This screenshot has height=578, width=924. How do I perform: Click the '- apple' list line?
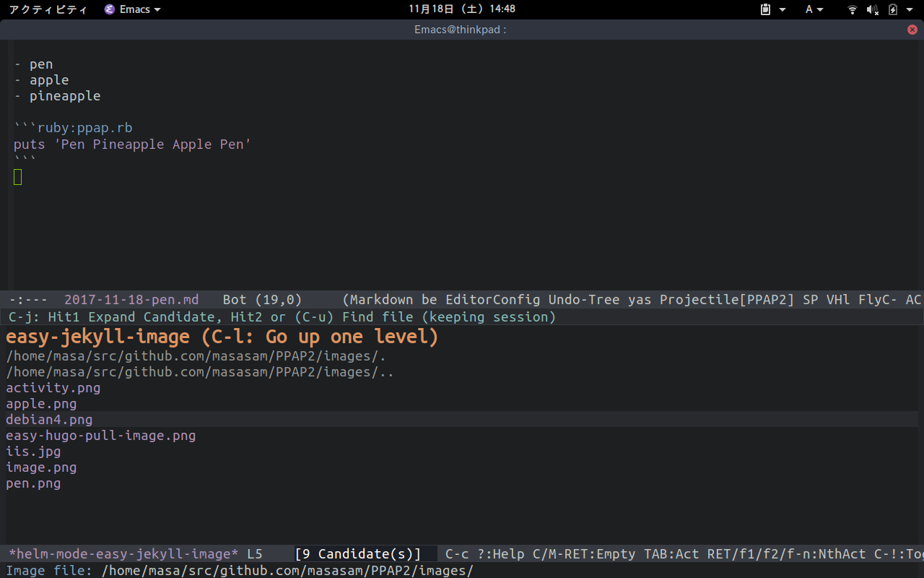41,80
